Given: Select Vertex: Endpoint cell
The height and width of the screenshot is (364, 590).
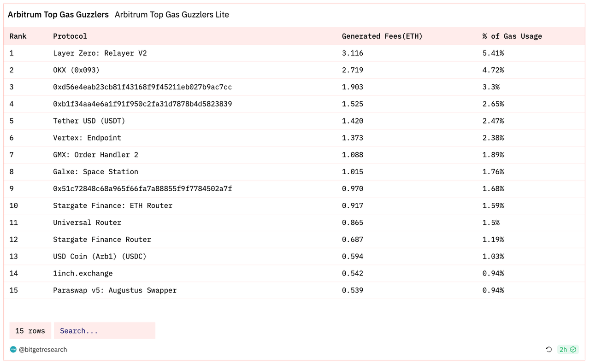Looking at the screenshot, I should tap(87, 138).
